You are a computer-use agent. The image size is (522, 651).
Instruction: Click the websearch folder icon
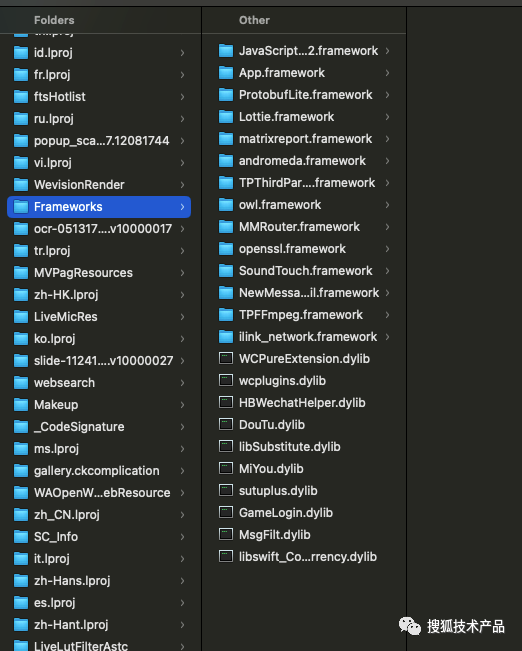(21, 382)
